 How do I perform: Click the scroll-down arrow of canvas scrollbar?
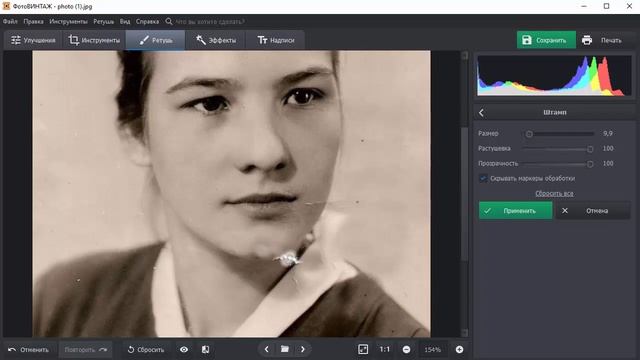point(464,333)
